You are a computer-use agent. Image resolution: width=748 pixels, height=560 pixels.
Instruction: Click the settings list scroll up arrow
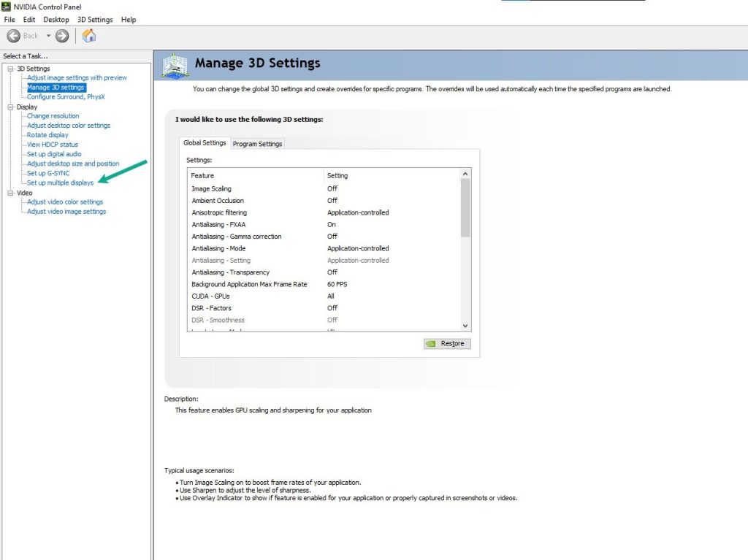pyautogui.click(x=465, y=174)
